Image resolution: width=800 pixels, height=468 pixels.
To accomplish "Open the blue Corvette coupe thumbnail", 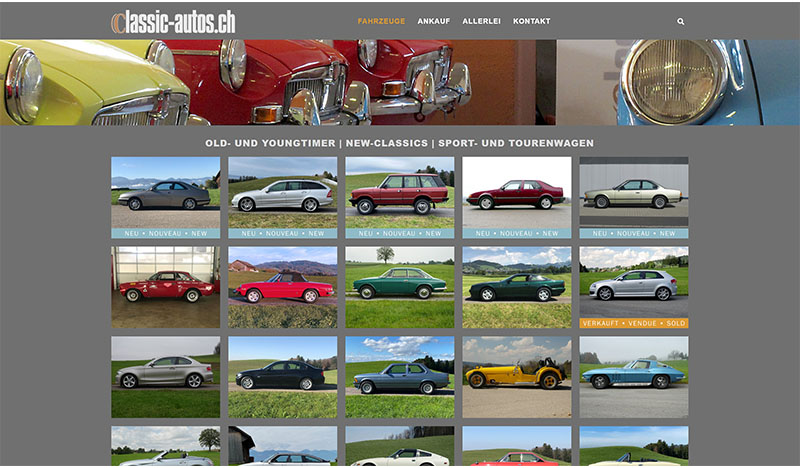I will point(634,377).
